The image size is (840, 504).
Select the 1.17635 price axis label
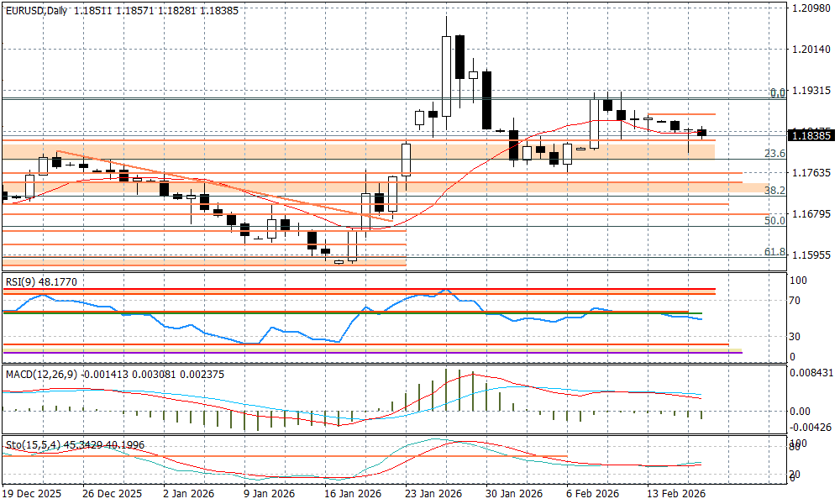pyautogui.click(x=811, y=173)
